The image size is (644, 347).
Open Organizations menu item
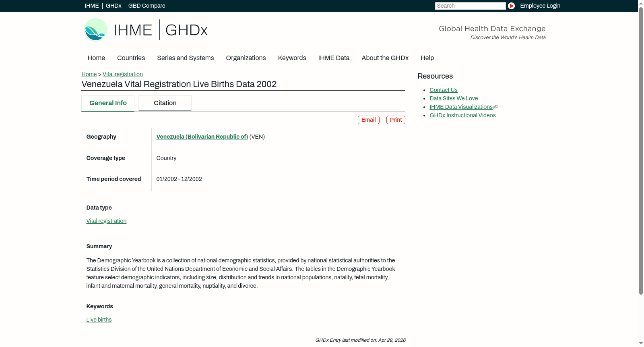246,58
